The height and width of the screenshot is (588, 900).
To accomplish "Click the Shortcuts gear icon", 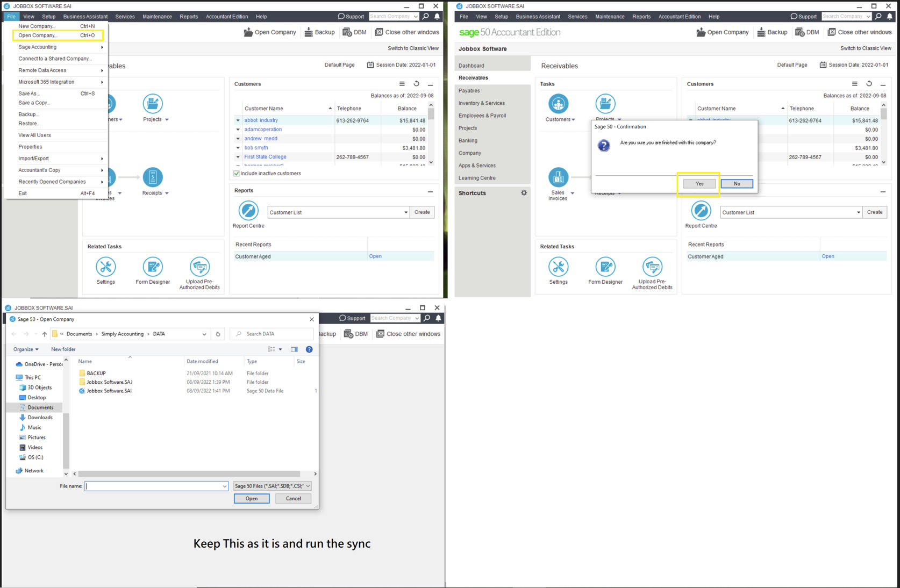I will (x=524, y=193).
